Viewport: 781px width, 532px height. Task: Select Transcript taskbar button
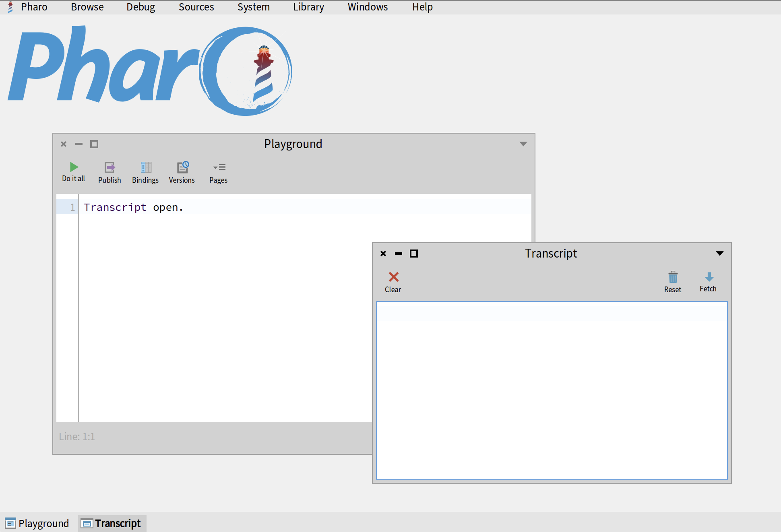[112, 523]
